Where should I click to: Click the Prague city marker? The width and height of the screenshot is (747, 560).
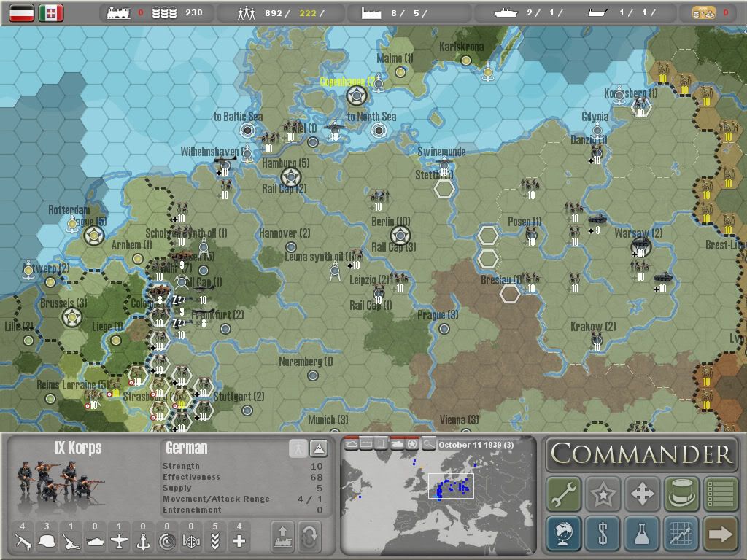click(x=444, y=329)
